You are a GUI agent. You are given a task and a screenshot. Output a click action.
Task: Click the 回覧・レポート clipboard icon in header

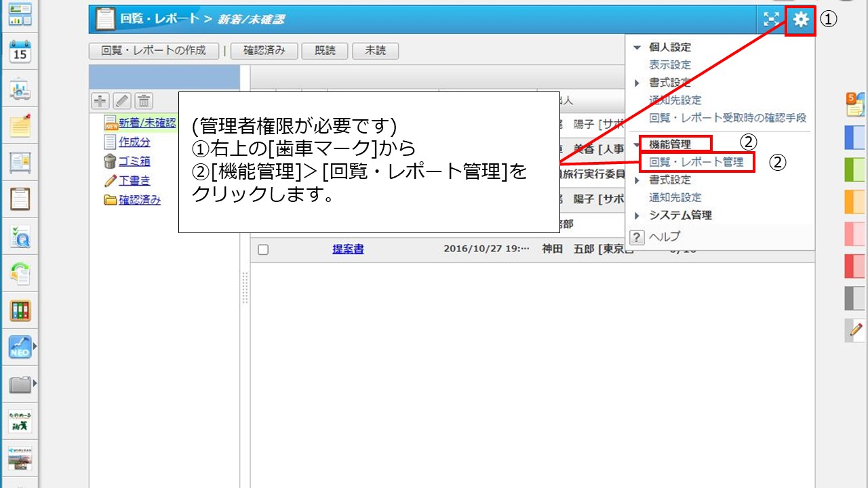point(105,19)
